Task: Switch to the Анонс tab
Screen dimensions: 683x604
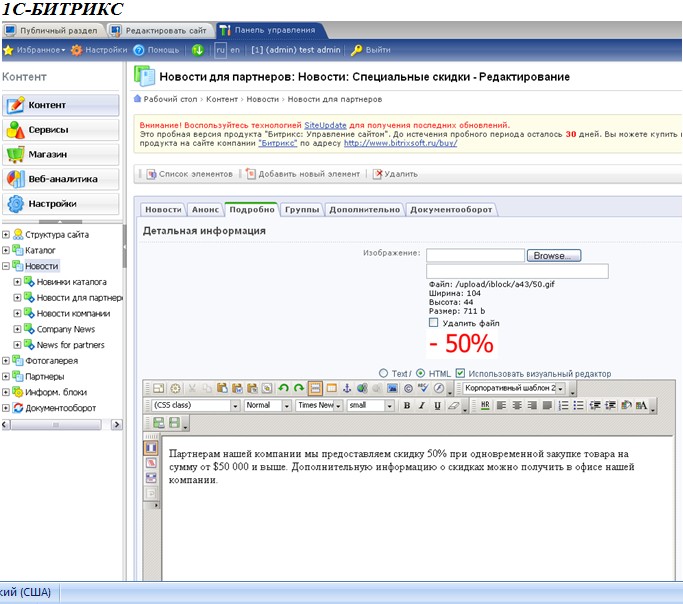Action: point(205,209)
